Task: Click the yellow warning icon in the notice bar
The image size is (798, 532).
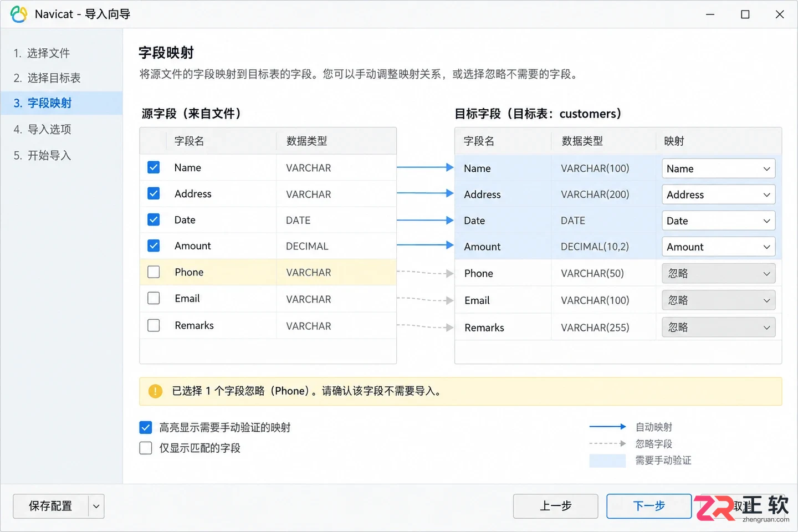Action: [x=156, y=391]
